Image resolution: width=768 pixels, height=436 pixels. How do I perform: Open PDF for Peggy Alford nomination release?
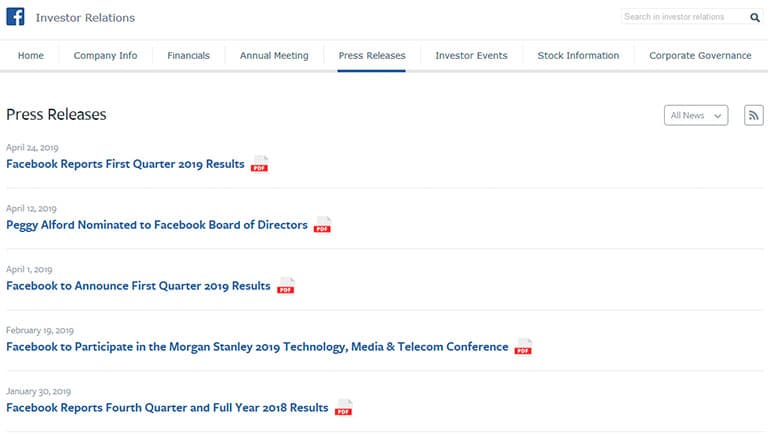(x=322, y=225)
